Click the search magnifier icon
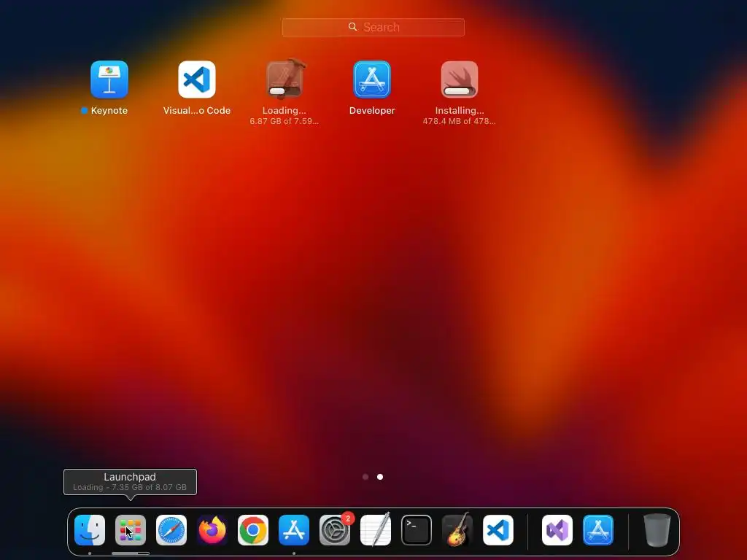Screen dimensions: 747x560 coord(352,27)
